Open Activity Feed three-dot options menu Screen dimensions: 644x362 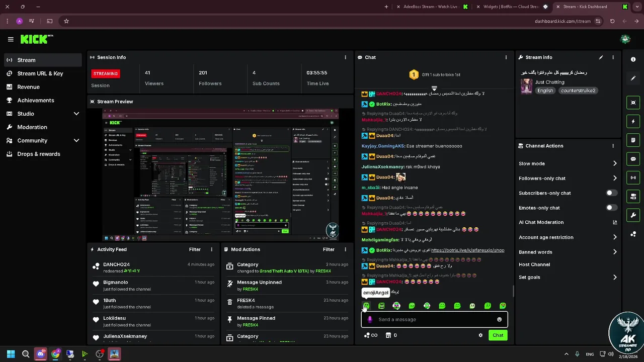click(211, 249)
